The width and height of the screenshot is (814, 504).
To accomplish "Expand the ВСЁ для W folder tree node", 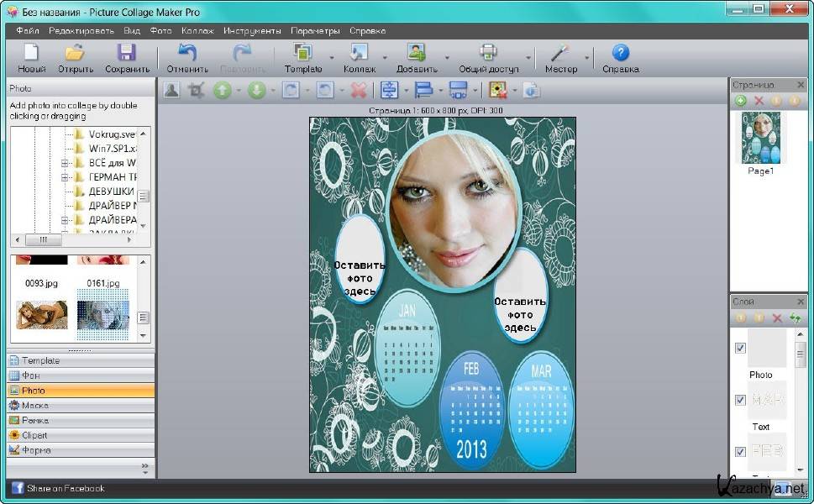I will pos(65,163).
